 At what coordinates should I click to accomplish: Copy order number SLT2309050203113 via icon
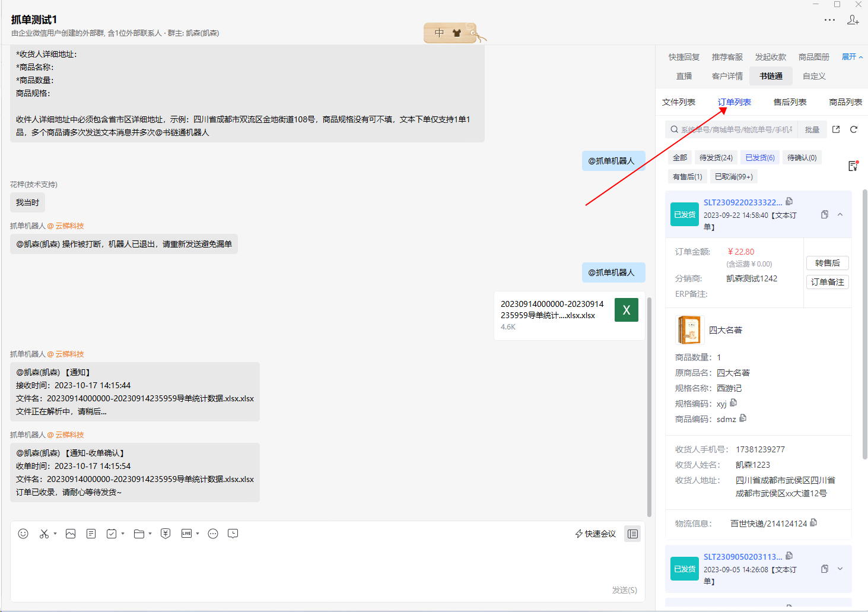tap(789, 556)
